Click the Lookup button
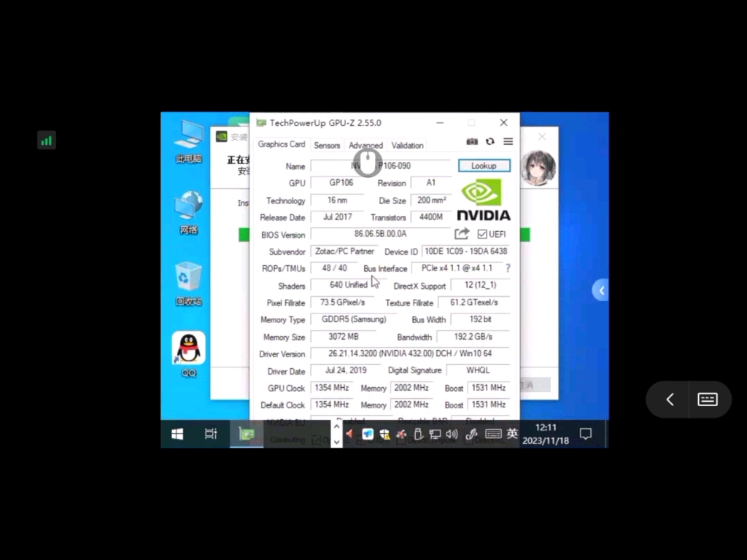 click(484, 166)
